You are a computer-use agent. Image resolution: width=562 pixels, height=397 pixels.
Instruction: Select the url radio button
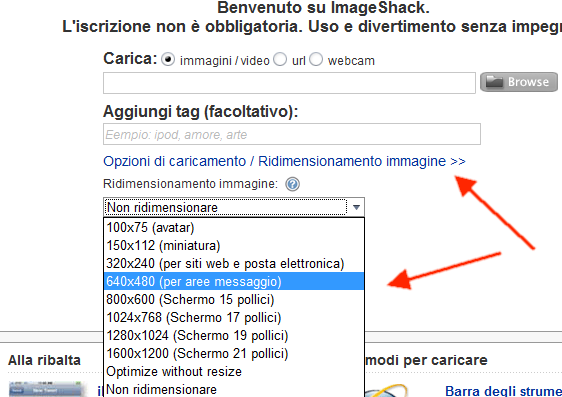[280, 59]
